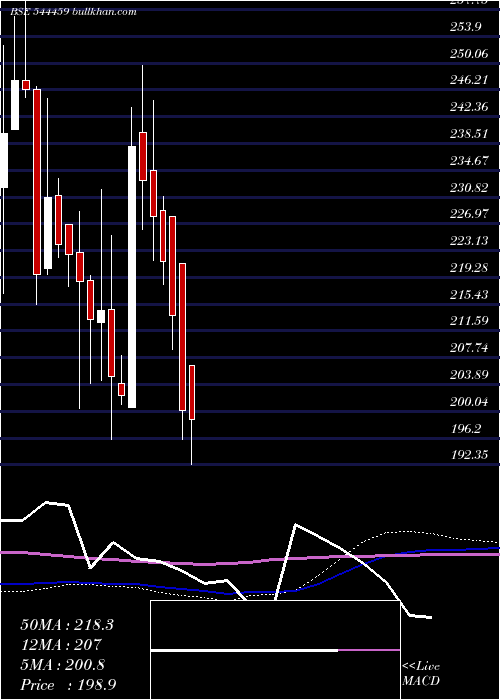
Task: Click the last red candlestick near 200
Action: click(x=192, y=392)
